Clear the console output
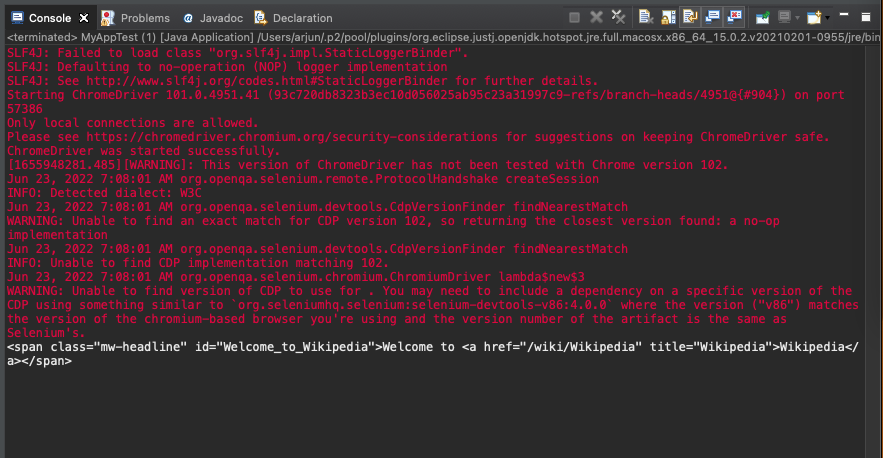The image size is (883, 458). [646, 18]
